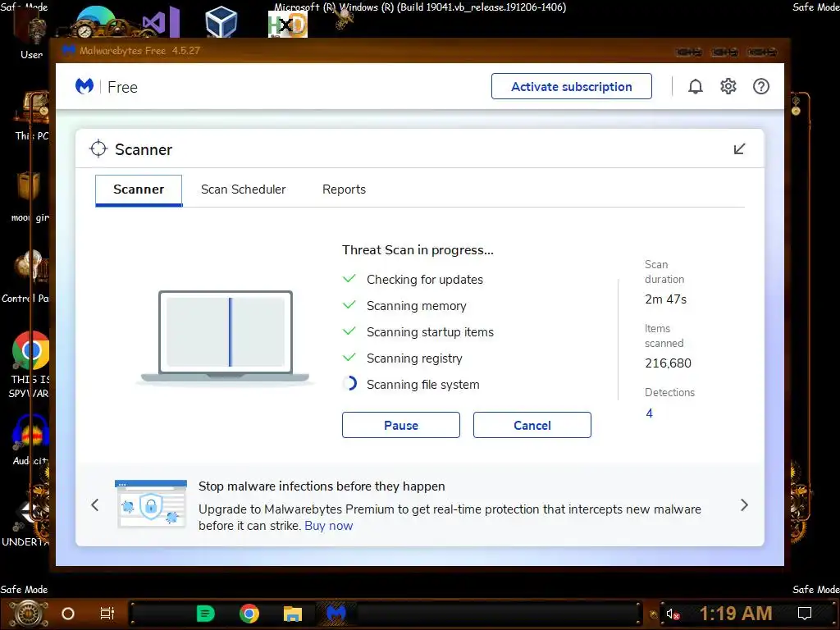Switch to the Scan Scheduler tab
Image resolution: width=840 pixels, height=630 pixels.
243,189
